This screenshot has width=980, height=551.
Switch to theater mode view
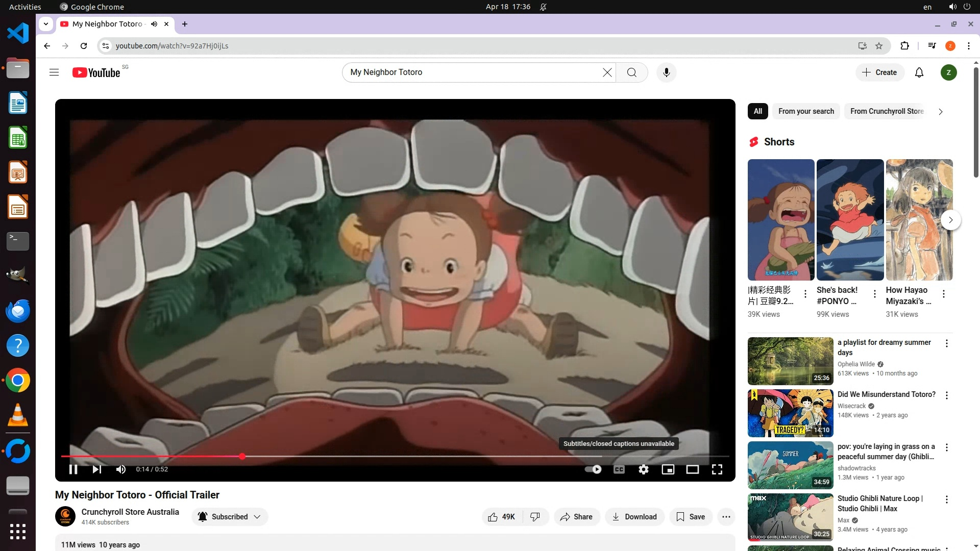[x=692, y=469]
